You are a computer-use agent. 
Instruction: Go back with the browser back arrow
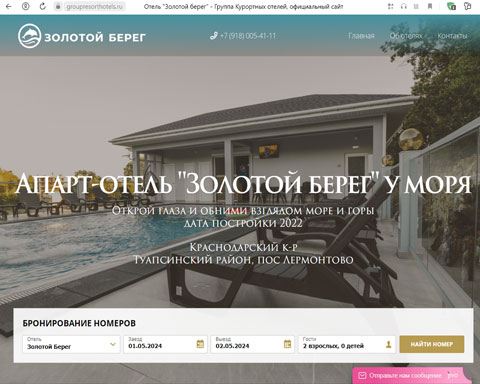(9, 6)
